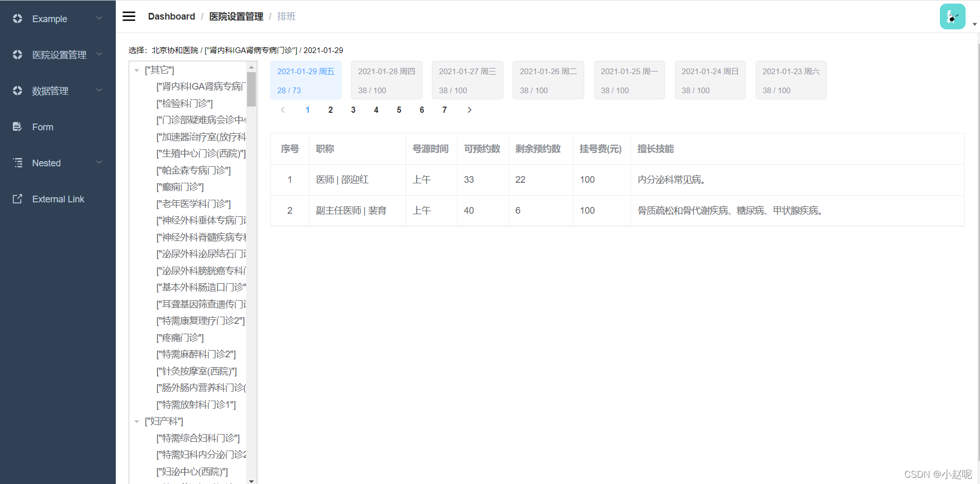Select the 特需综合妇科门诊 tree item
Viewport: 980px width, 484px height.
pos(198,438)
